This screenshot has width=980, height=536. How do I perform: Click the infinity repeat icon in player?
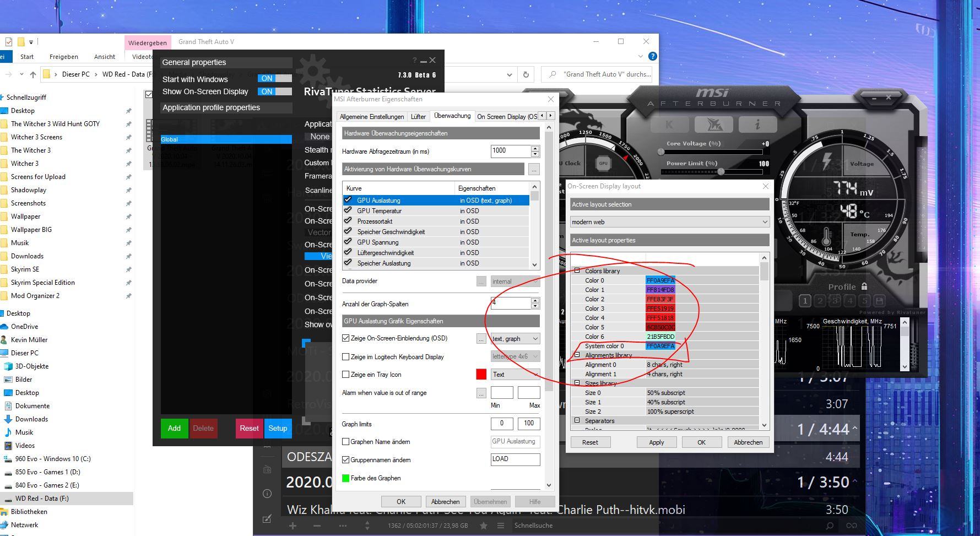pos(852,526)
